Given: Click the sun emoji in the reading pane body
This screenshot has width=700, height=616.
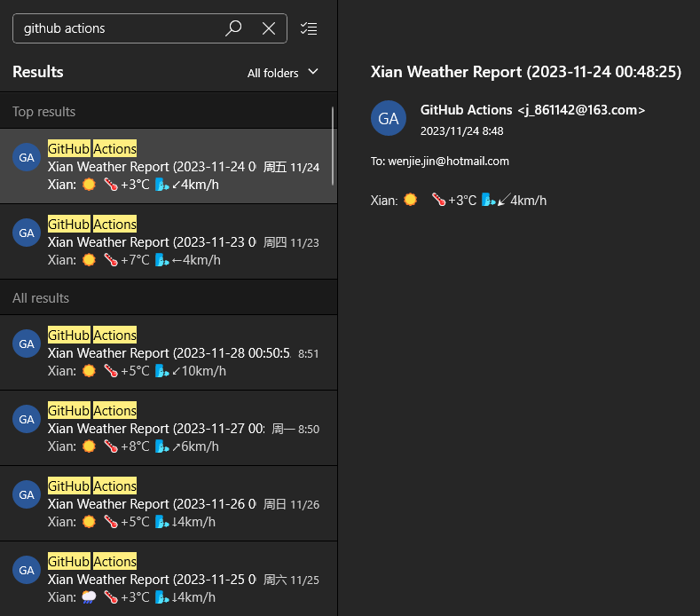Looking at the screenshot, I should 410,200.
